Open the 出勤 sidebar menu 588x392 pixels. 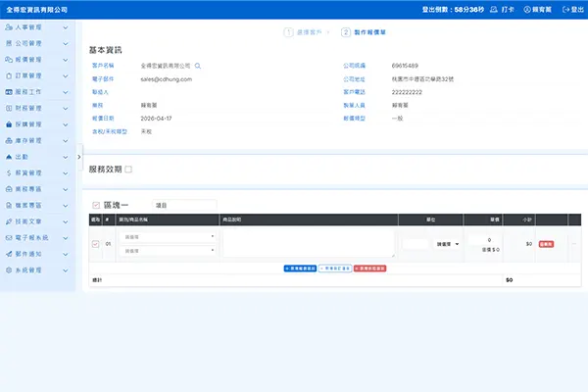[37, 157]
